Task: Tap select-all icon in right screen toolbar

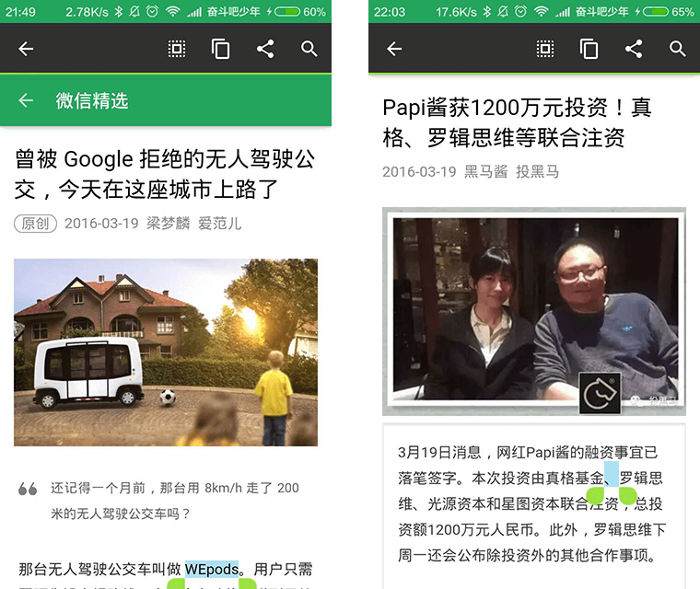Action: 544,49
